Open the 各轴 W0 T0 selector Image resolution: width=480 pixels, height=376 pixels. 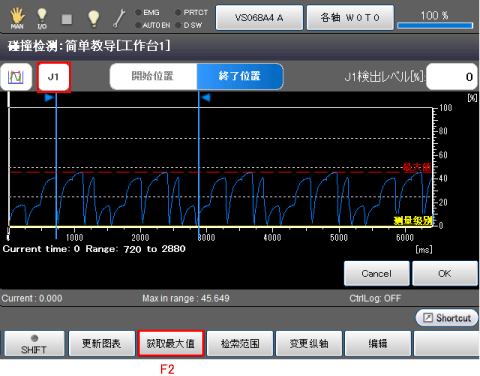[350, 17]
